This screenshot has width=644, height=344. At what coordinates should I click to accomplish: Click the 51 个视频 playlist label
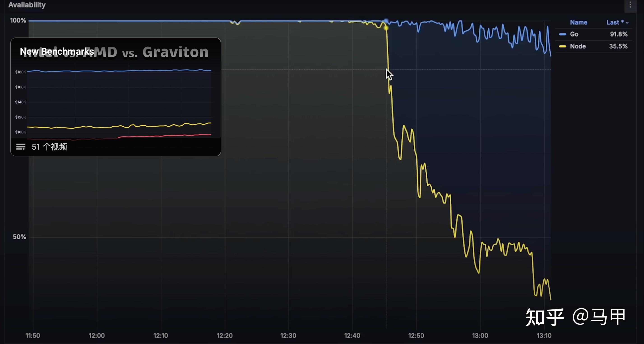pyautogui.click(x=49, y=147)
